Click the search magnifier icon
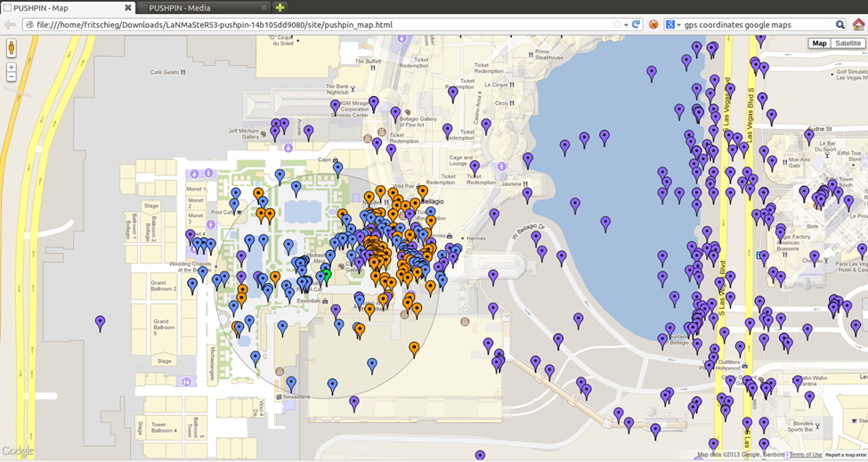 click(840, 24)
